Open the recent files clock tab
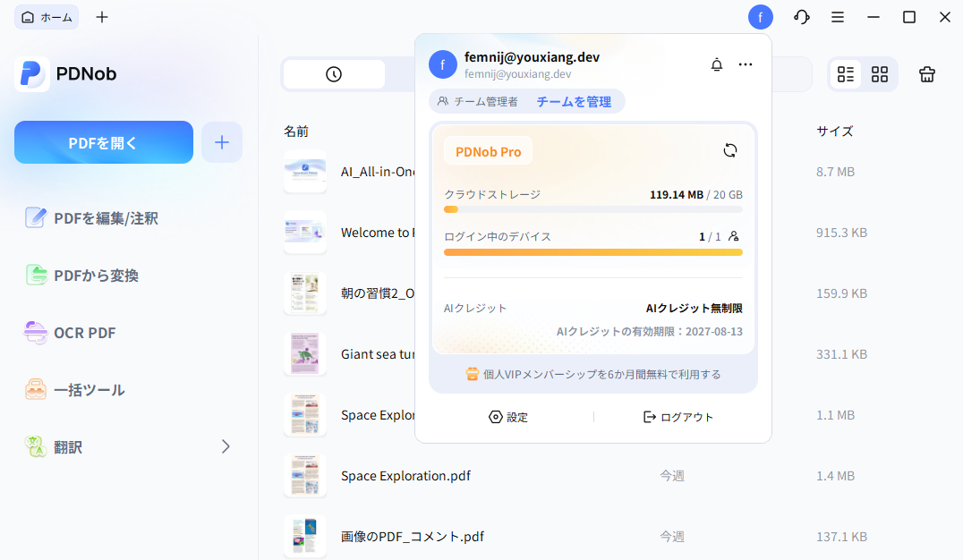This screenshot has width=963, height=560. tap(334, 74)
